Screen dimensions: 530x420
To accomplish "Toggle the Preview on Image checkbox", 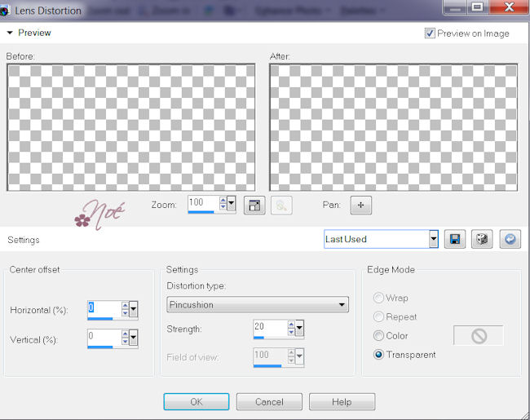I will (x=430, y=33).
